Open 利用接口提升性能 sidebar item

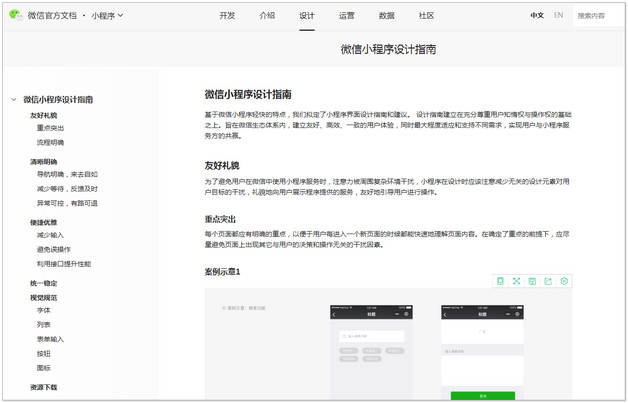click(x=64, y=264)
